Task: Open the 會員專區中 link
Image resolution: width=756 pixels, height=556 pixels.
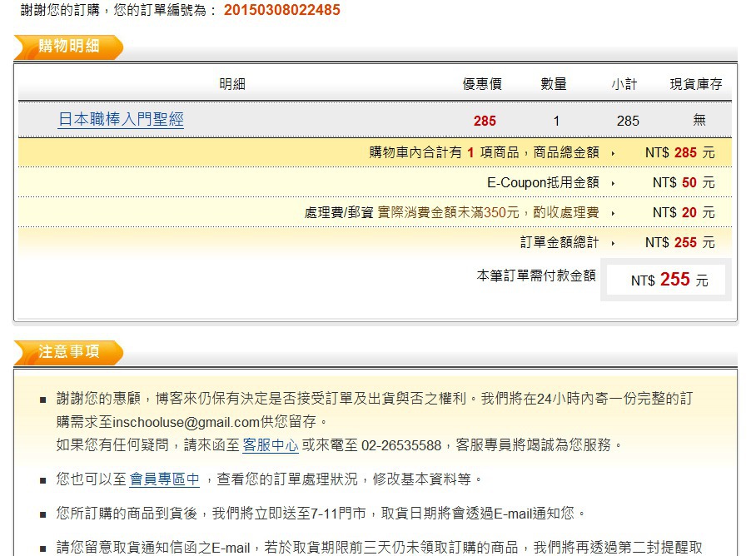Action: tap(164, 479)
